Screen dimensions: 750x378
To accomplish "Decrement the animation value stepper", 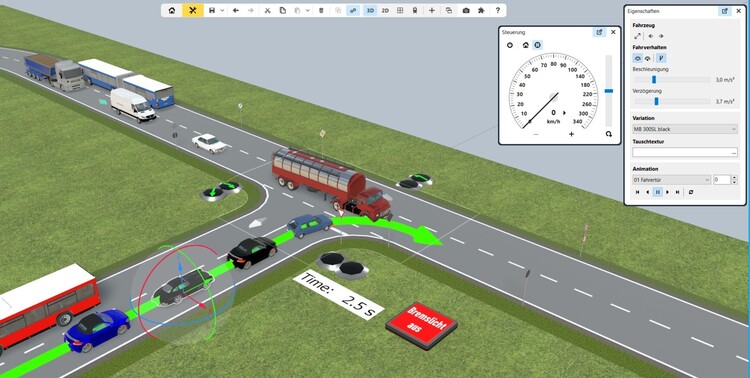I will point(735,182).
